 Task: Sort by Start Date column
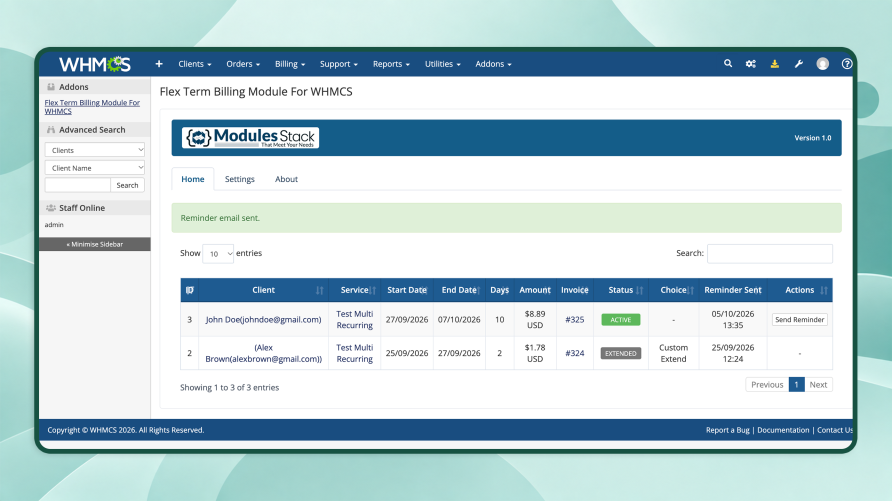point(407,290)
